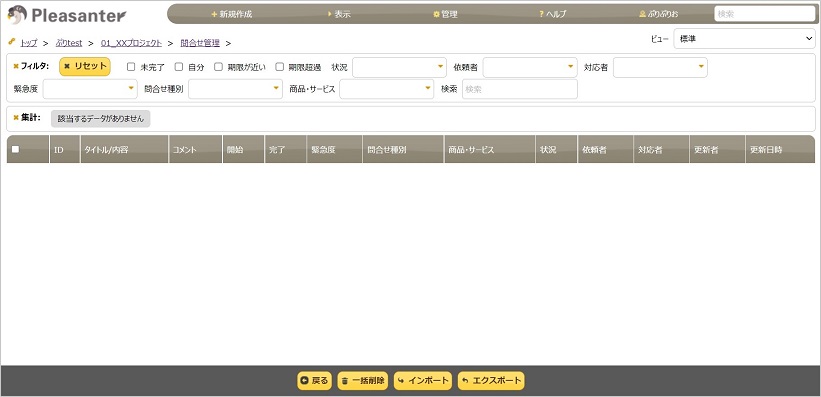The height and width of the screenshot is (397, 821).
Task: Open the 依頼者 filter dropdown
Action: (x=530, y=67)
